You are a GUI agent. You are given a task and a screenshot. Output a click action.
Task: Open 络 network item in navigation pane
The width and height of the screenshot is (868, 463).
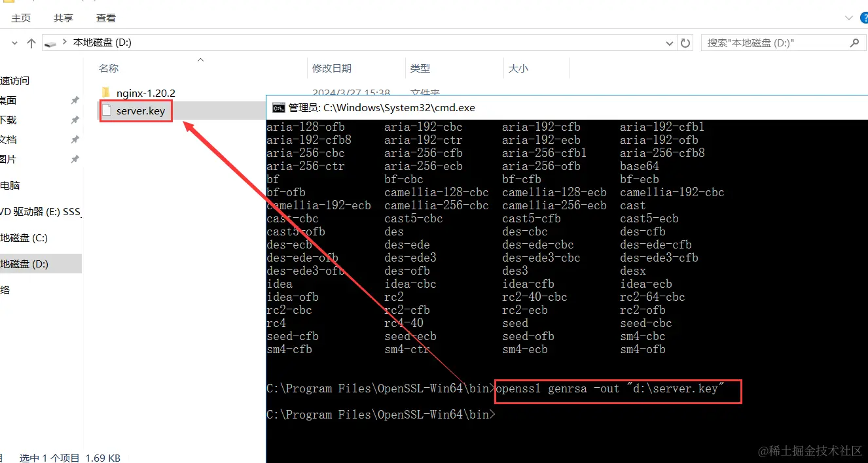point(5,290)
